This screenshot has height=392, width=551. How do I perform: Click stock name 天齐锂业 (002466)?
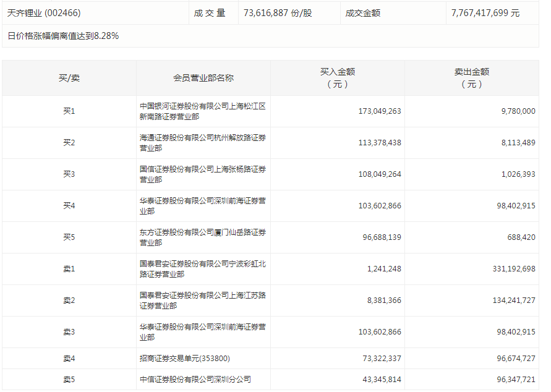(x=44, y=13)
